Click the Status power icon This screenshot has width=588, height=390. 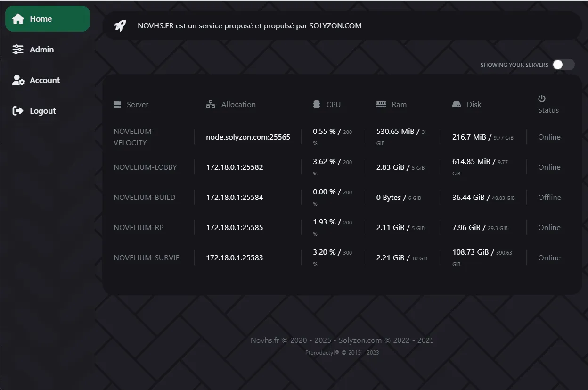(542, 98)
